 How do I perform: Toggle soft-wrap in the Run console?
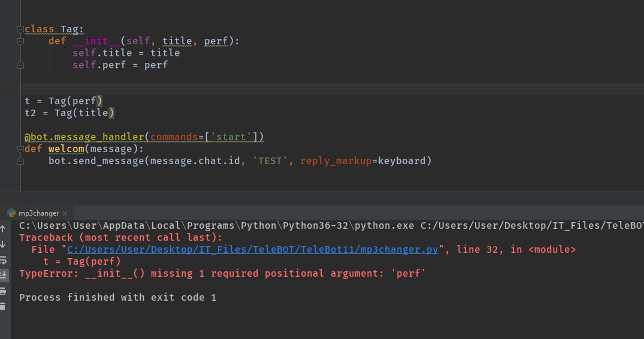(x=4, y=260)
